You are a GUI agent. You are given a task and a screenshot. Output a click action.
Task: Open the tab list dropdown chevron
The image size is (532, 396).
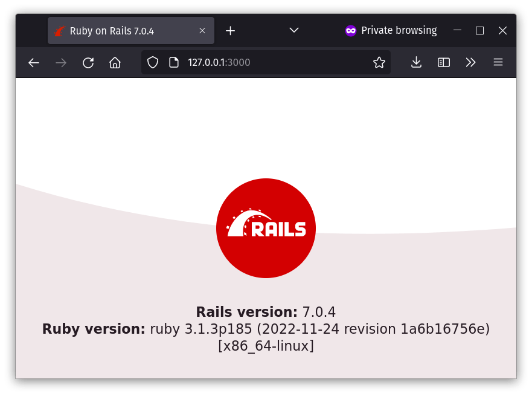pyautogui.click(x=293, y=30)
